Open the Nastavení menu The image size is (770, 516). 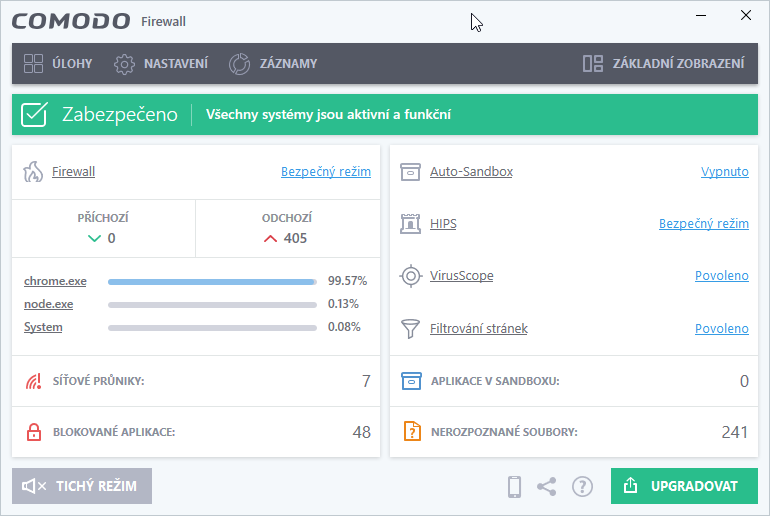161,64
